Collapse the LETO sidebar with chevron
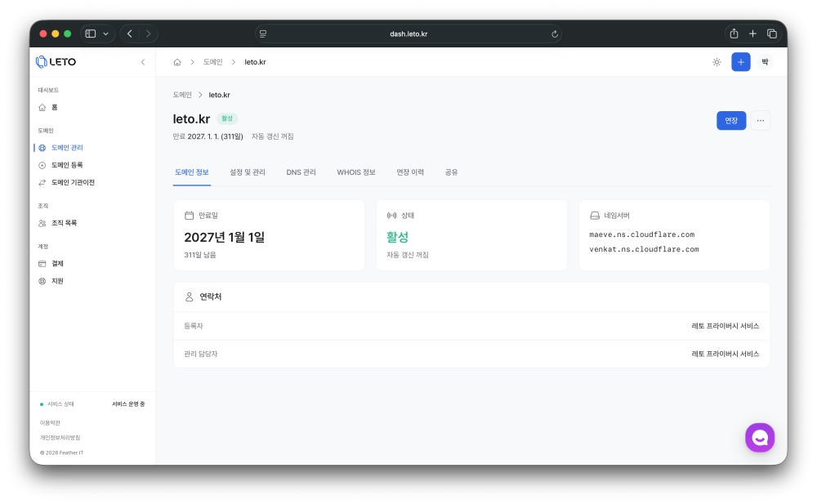The width and height of the screenshot is (817, 504). [x=143, y=62]
